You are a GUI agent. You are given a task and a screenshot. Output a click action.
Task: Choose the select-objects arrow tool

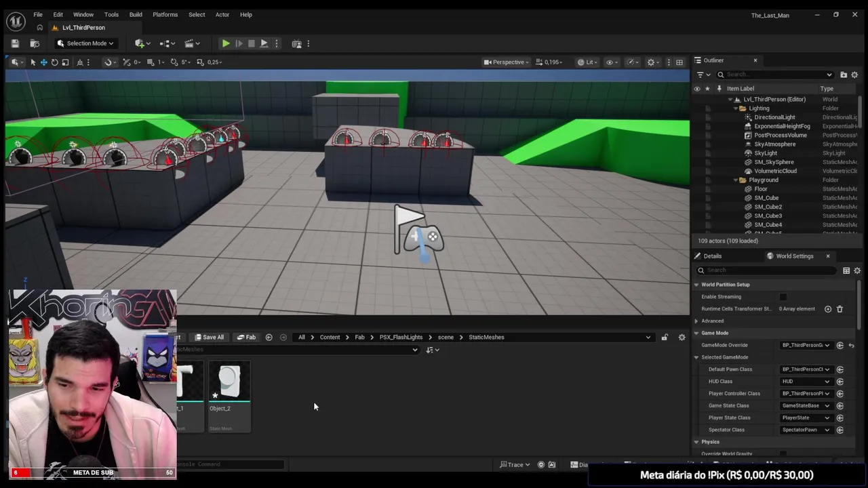33,62
